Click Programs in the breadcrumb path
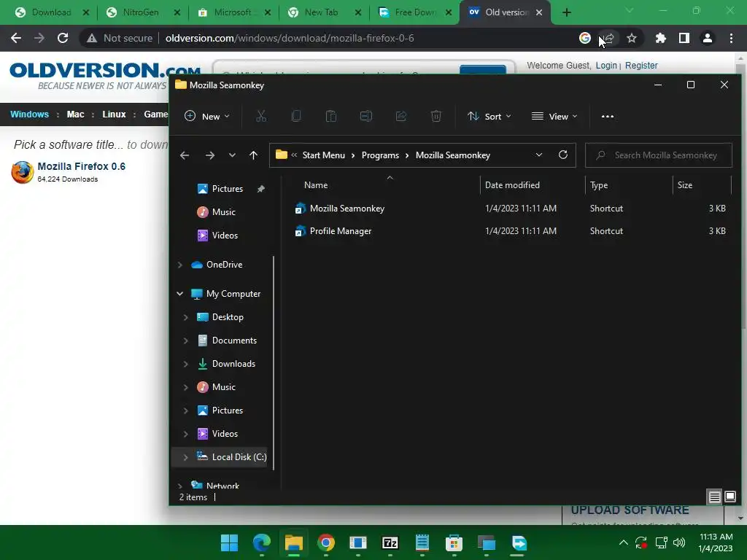Image resolution: width=747 pixels, height=560 pixels. tap(380, 155)
